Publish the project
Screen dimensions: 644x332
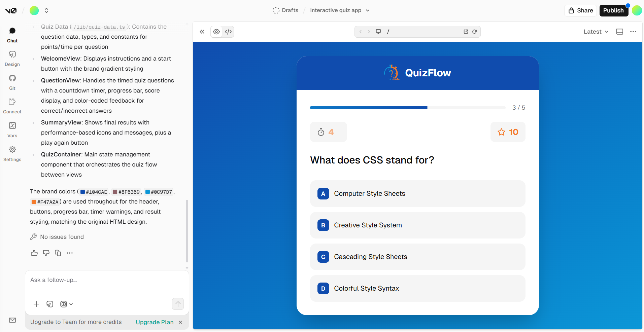pos(613,10)
